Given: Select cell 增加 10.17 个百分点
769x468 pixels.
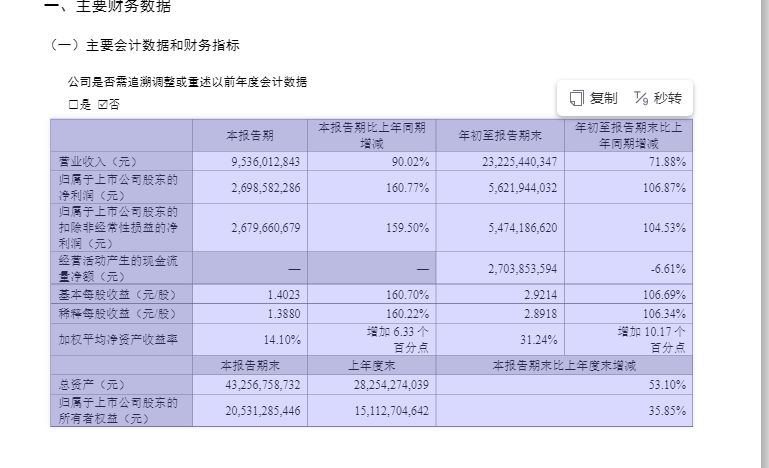Looking at the screenshot, I should tap(651, 339).
